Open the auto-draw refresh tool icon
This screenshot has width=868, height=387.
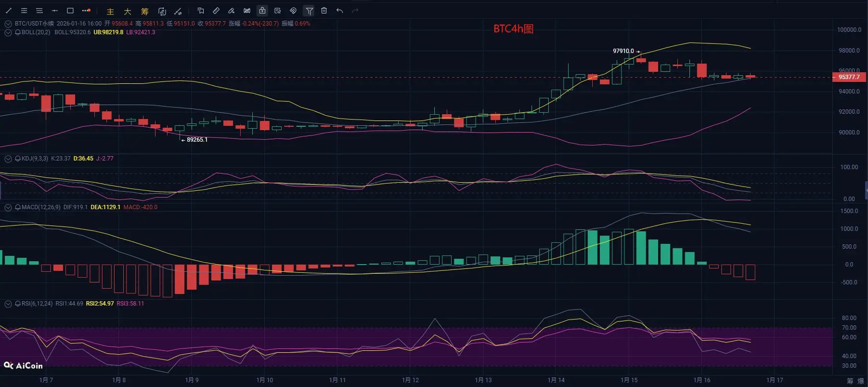(x=162, y=11)
